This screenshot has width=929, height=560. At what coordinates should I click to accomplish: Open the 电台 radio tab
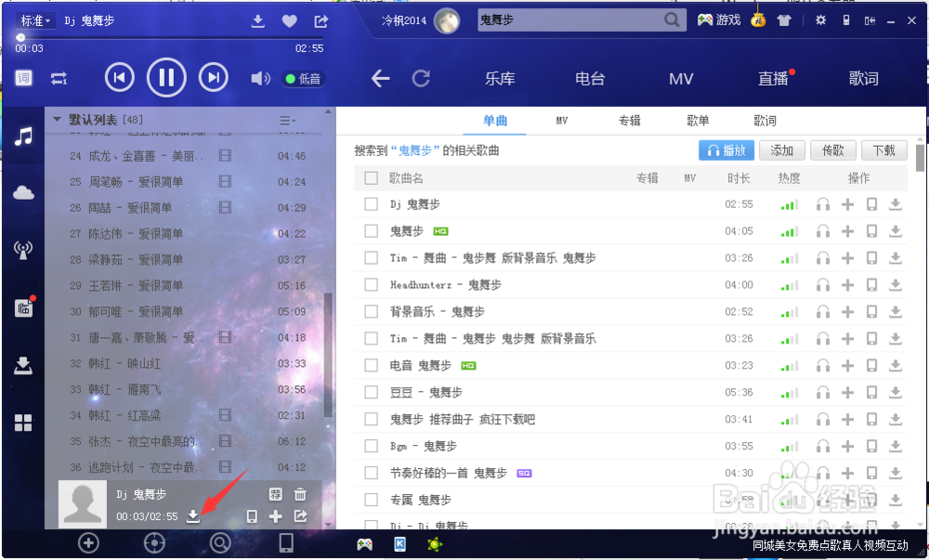[x=590, y=79]
